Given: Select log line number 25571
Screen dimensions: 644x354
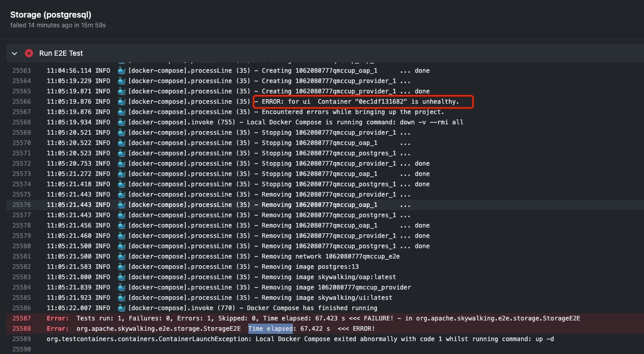Looking at the screenshot, I should click(22, 153).
